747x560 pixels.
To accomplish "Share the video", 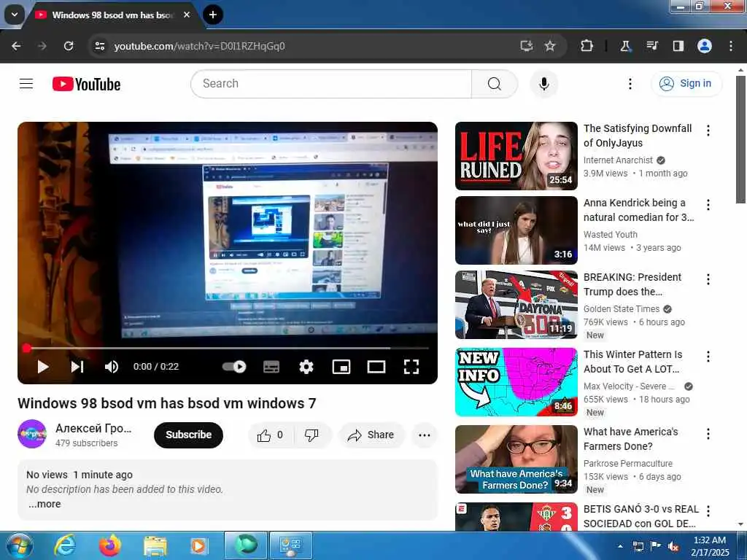I will pyautogui.click(x=371, y=435).
